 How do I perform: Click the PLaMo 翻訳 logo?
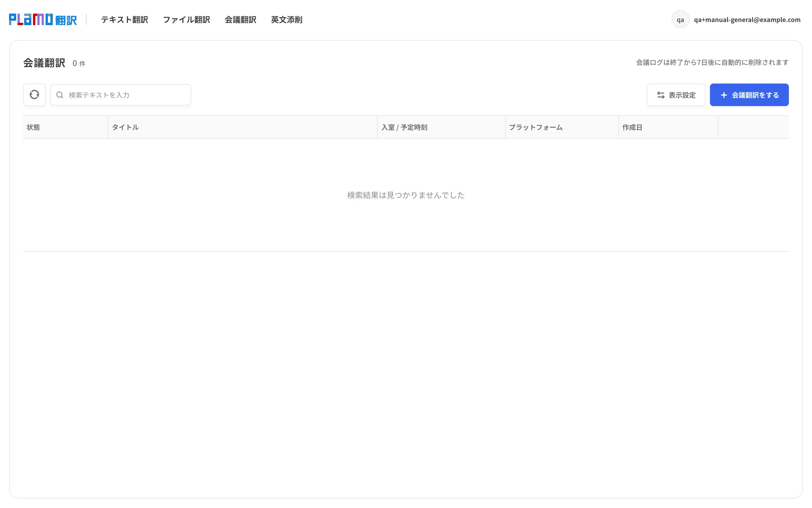tap(43, 19)
